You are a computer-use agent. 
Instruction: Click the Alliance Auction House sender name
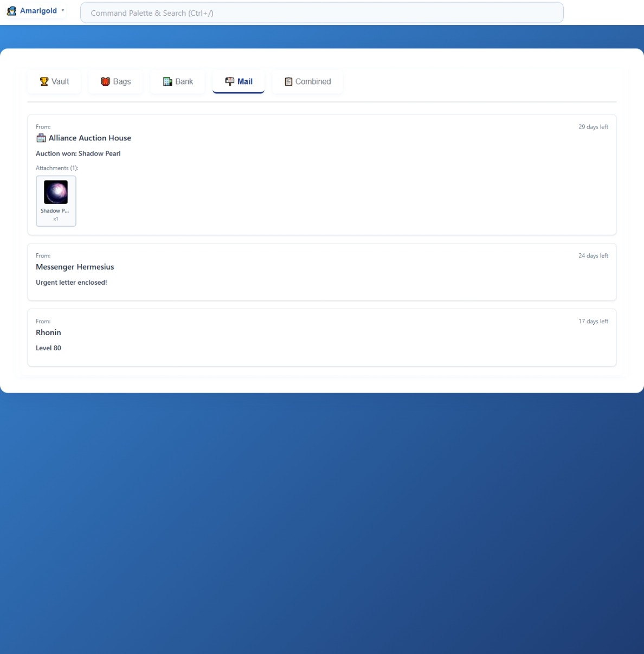(90, 138)
